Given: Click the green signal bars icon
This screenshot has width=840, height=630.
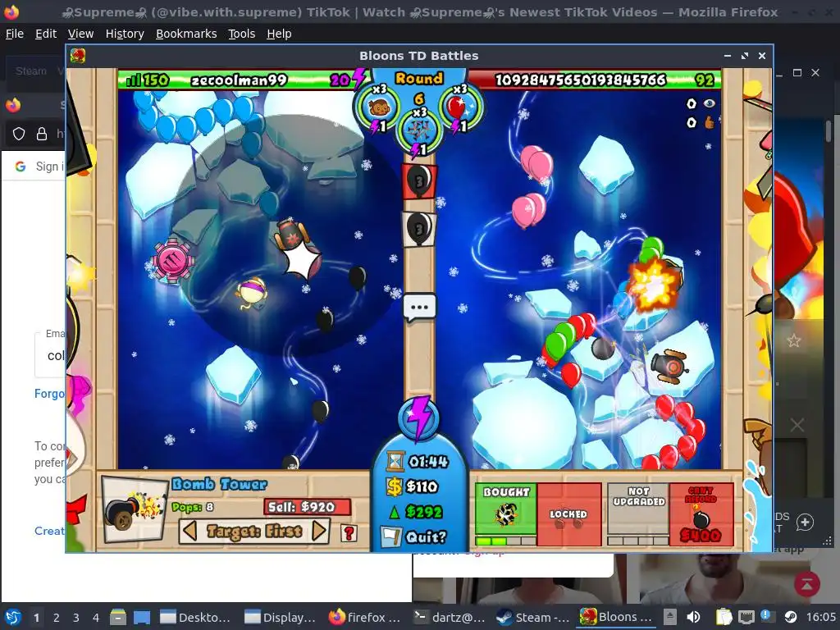Looking at the screenshot, I should coord(133,80).
